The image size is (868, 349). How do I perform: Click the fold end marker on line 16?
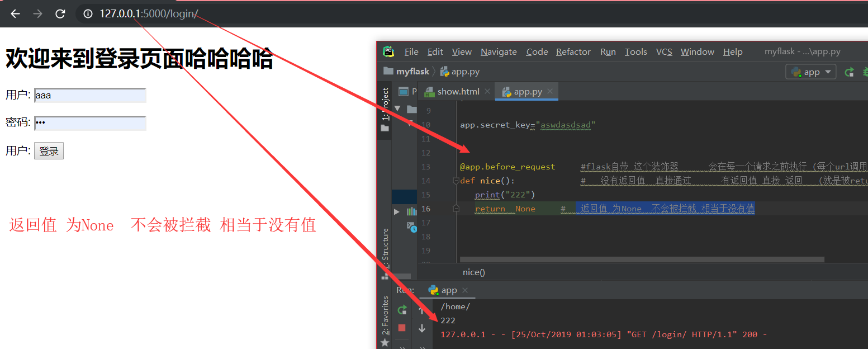click(456, 209)
